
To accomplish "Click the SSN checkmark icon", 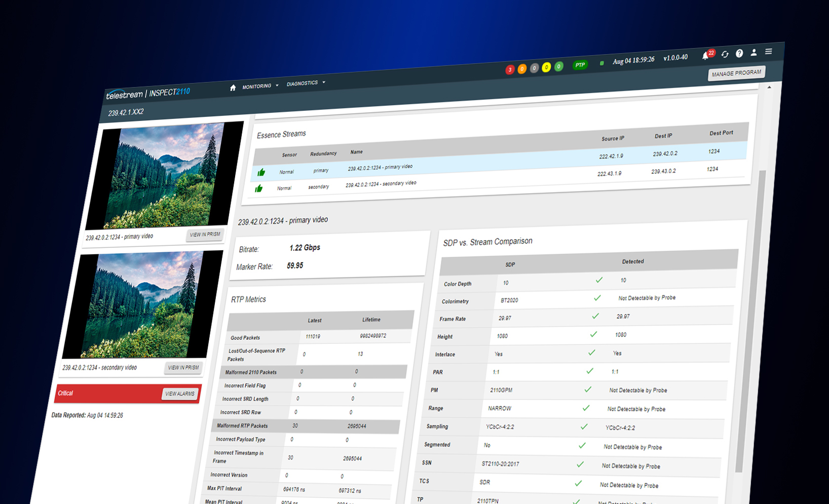I will (580, 464).
